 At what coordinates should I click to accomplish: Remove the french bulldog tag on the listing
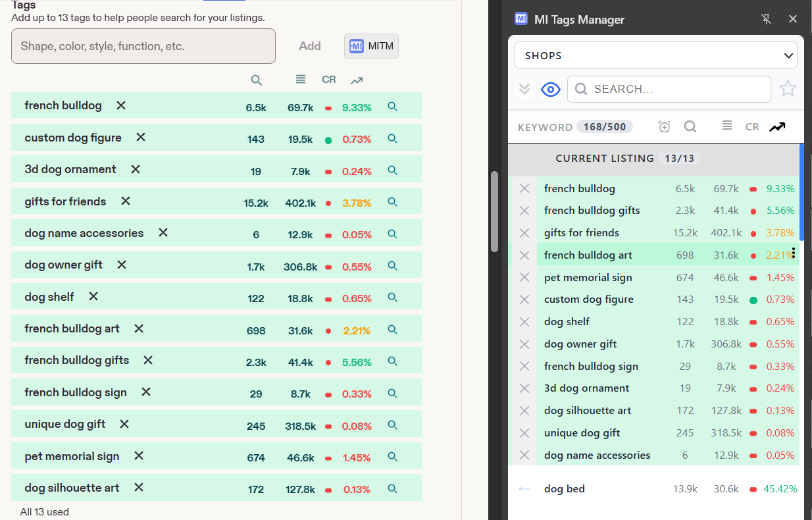click(121, 105)
